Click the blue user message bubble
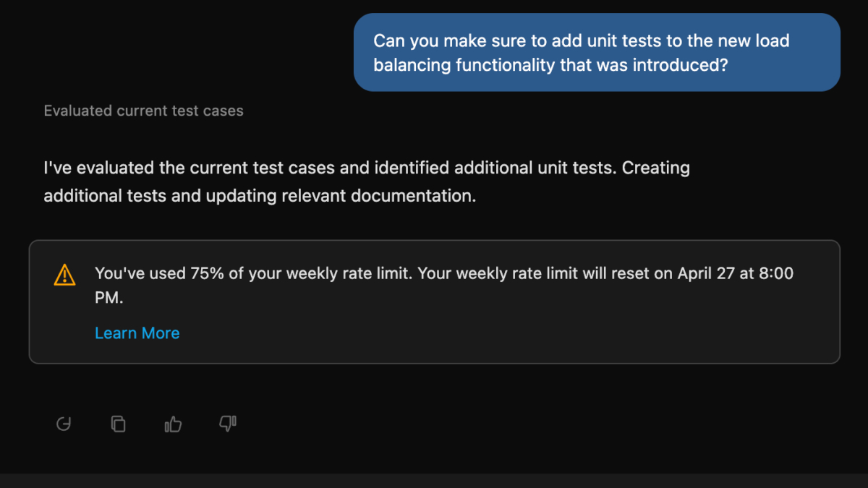This screenshot has width=868, height=488. pyautogui.click(x=597, y=52)
